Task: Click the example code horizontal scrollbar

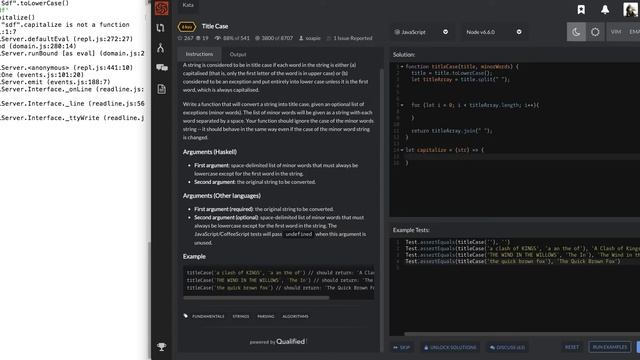Action: pyautogui.click(x=256, y=298)
